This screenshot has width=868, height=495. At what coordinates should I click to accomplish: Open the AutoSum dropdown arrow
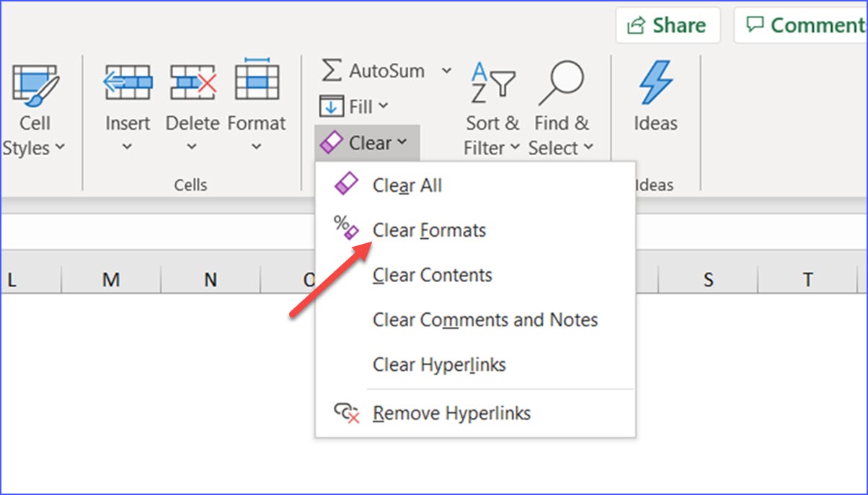[448, 70]
